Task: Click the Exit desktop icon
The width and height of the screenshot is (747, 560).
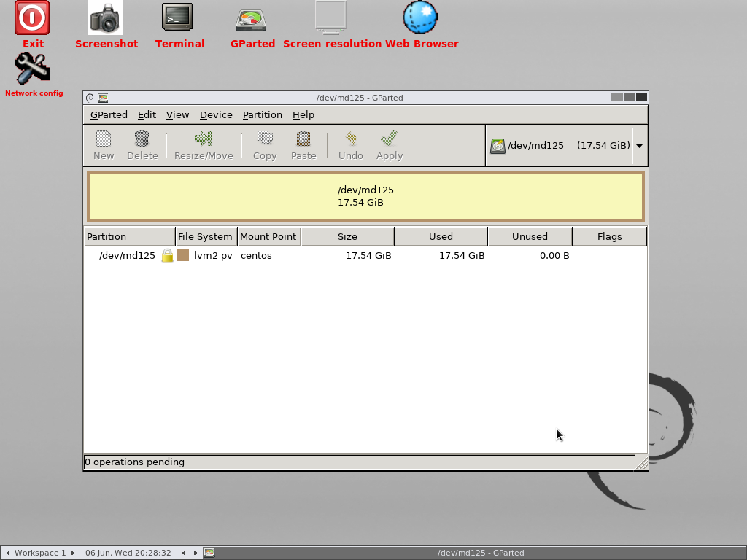Action: tap(32, 18)
